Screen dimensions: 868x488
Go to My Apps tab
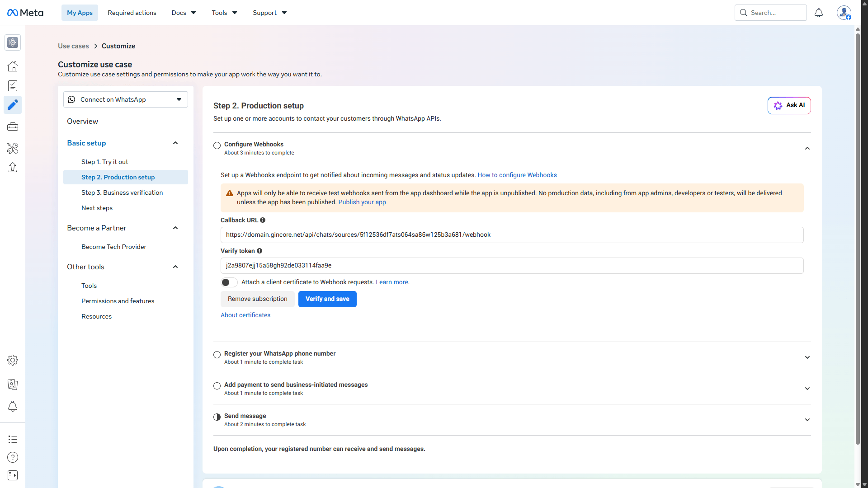[80, 13]
